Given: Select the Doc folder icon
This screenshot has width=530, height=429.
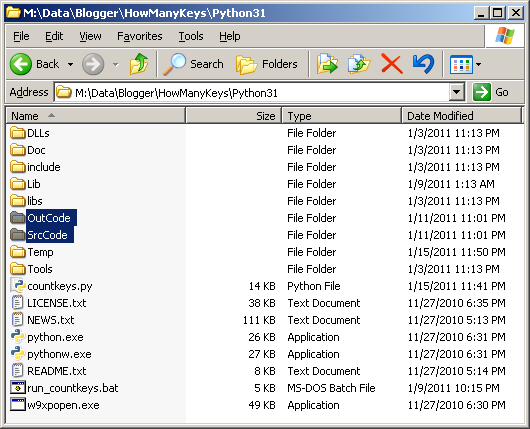Looking at the screenshot, I should point(18,150).
